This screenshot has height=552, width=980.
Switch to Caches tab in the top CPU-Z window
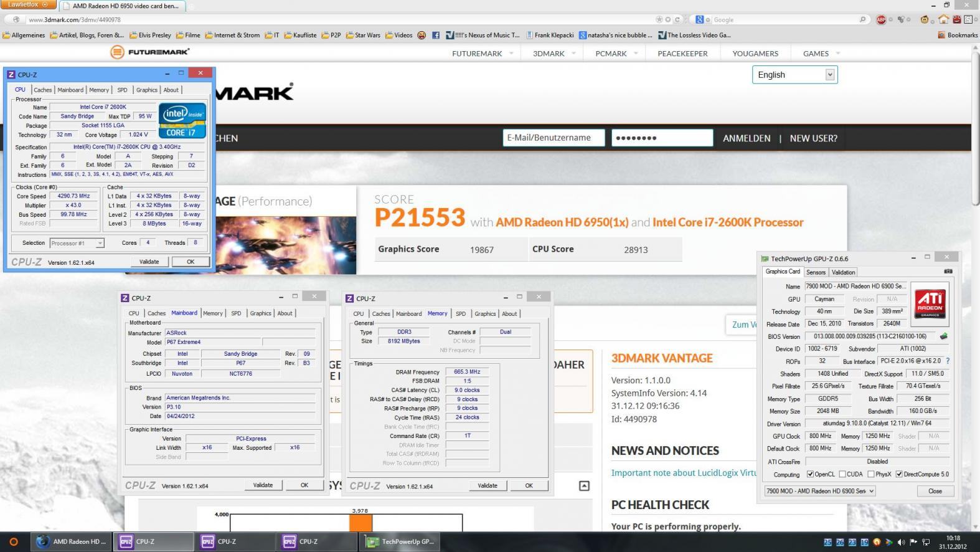pos(43,90)
